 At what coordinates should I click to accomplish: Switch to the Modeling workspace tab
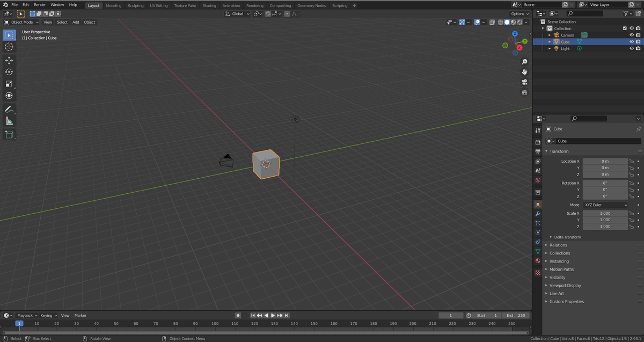click(x=114, y=5)
